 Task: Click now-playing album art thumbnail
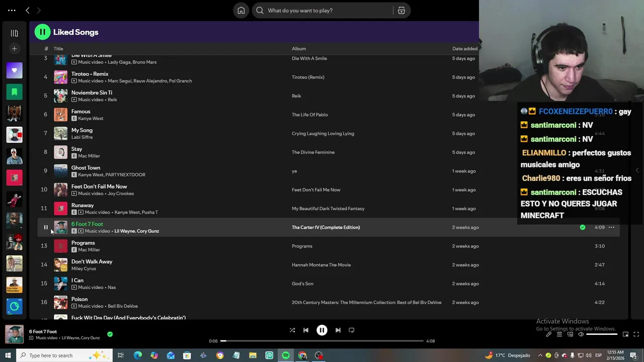click(x=14, y=334)
